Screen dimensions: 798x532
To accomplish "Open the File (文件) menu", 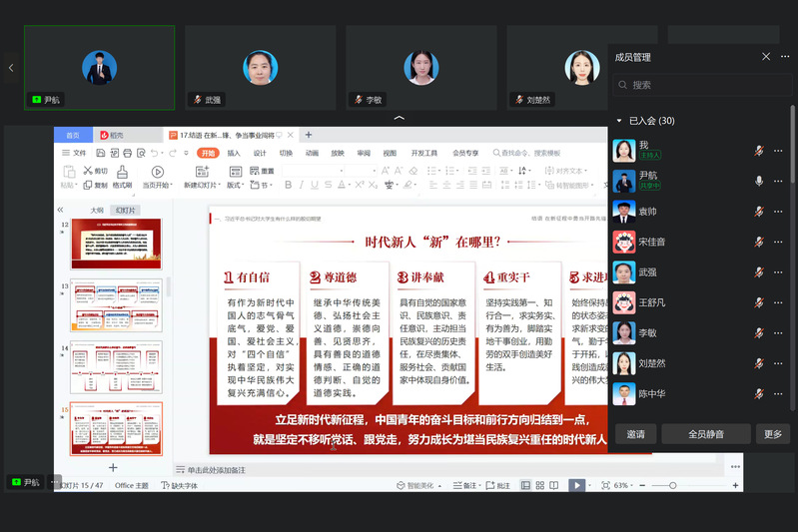I will (x=74, y=153).
